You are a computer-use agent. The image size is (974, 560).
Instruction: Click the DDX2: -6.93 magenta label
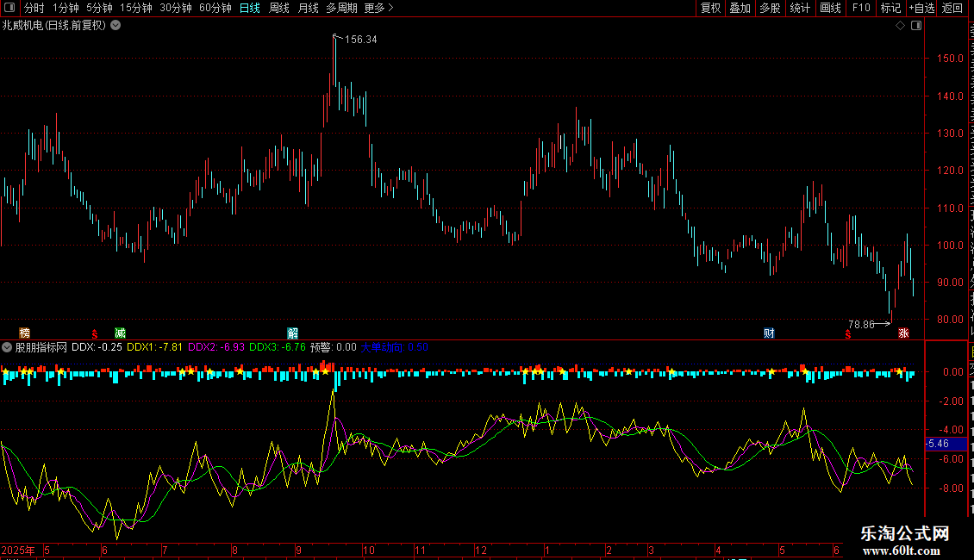pos(216,347)
